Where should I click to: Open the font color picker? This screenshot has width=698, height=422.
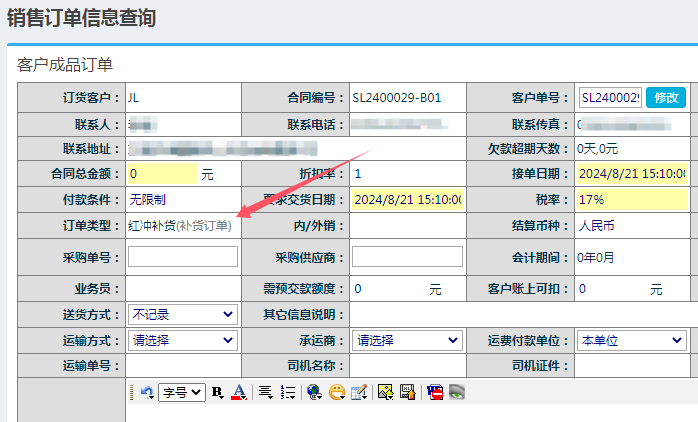pyautogui.click(x=238, y=393)
